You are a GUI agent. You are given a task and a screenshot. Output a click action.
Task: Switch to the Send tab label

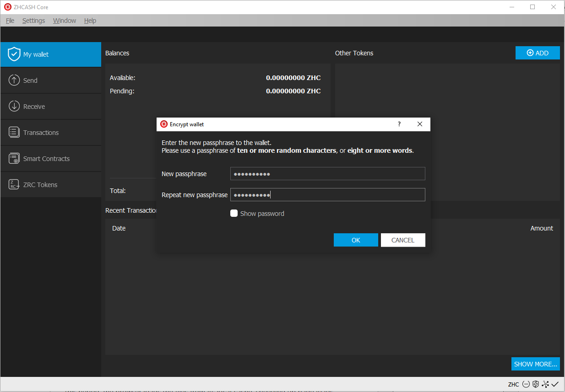point(30,81)
